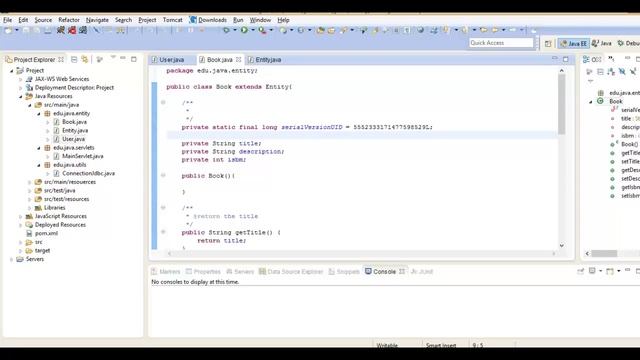640x360 pixels.
Task: Click the edu.java.entity package icon in Outline
Action: 601,93
